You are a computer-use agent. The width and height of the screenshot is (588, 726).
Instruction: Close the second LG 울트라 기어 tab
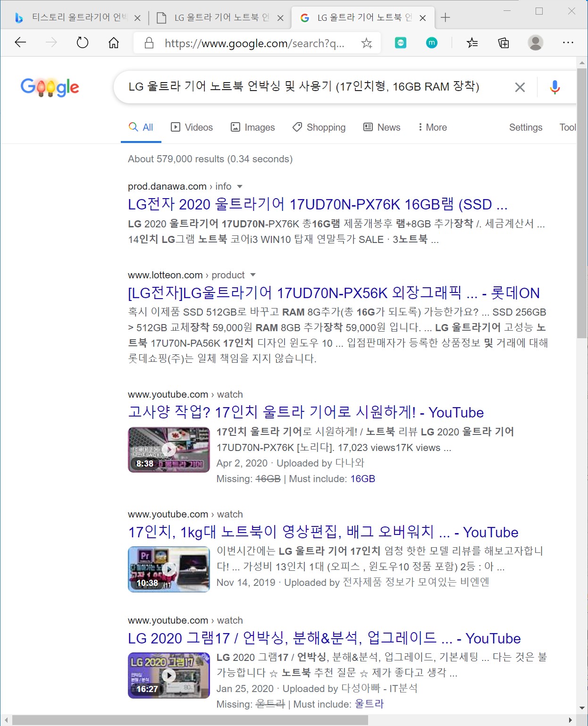pyautogui.click(x=280, y=18)
